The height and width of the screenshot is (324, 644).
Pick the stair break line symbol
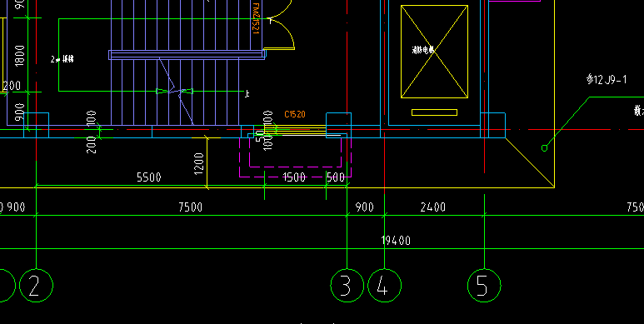tap(176, 91)
